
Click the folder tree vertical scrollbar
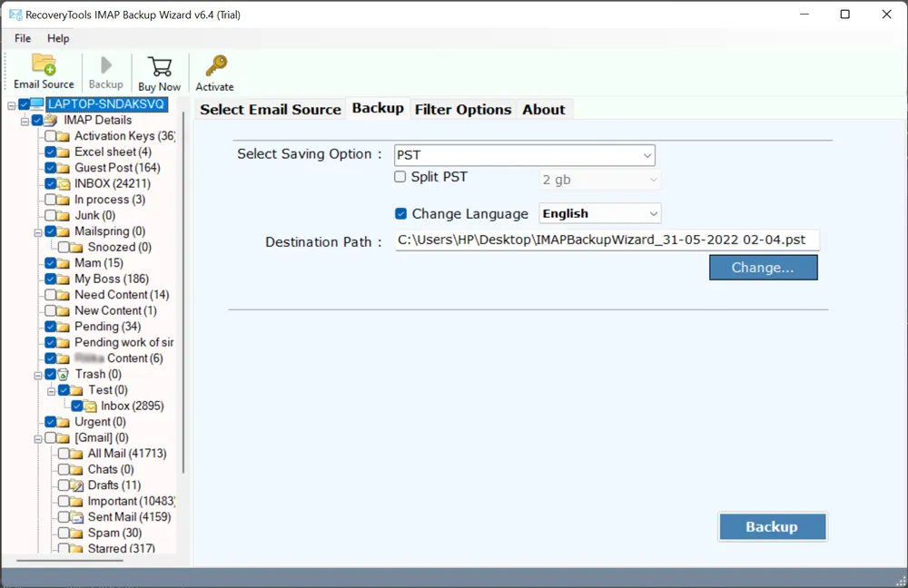183,292
